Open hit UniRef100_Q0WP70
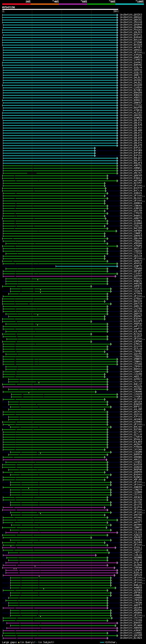Viewport: 146px width, 644px height. 131,266
